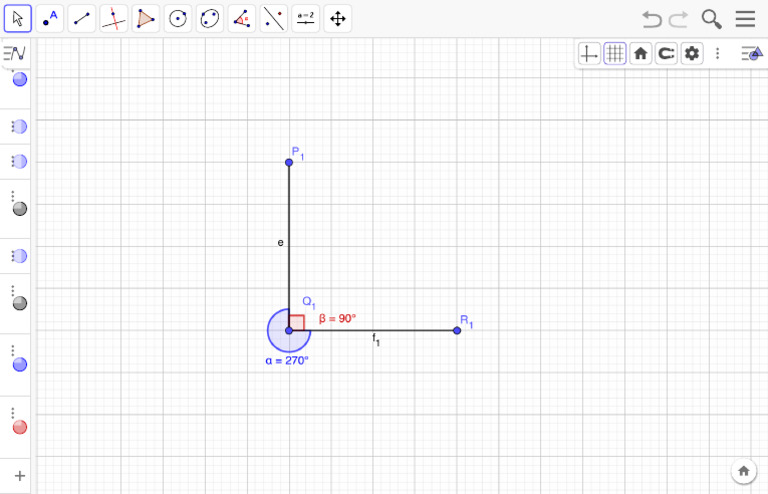
Task: Click the round home button in the canvas corner
Action: coord(744,471)
